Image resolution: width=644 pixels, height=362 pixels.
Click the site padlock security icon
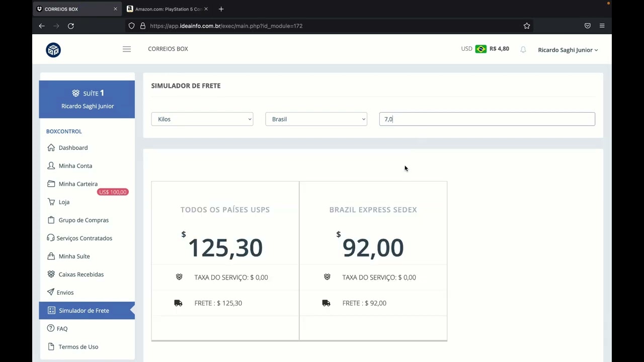143,26
